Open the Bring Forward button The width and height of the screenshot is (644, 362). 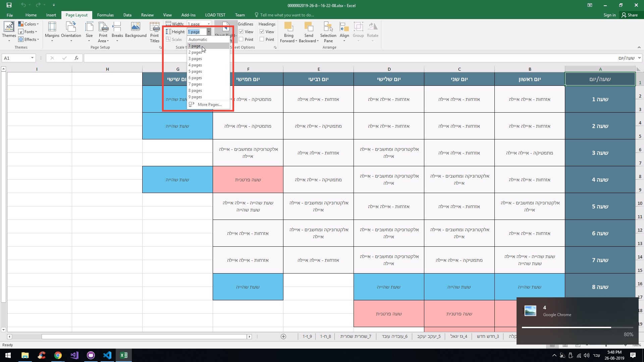pyautogui.click(x=288, y=32)
